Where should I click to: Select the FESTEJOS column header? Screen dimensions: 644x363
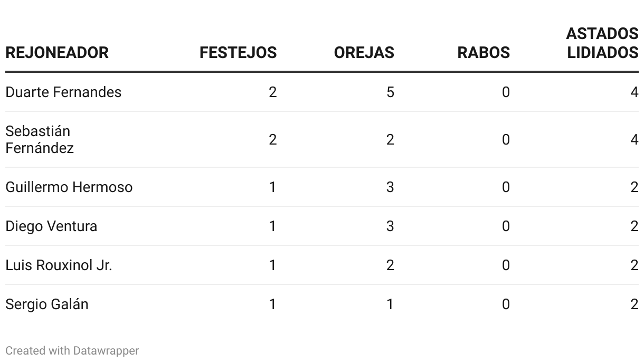(x=238, y=53)
